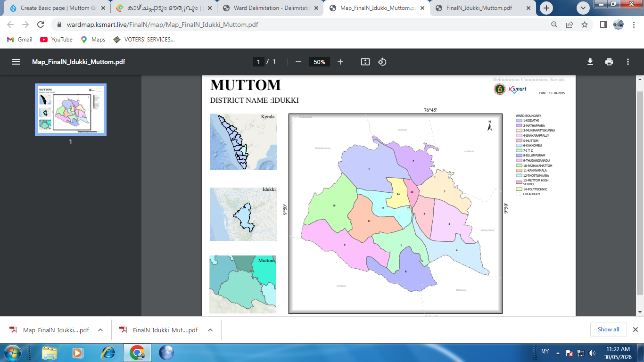Open the PDF viewer sidebar menu icon
This screenshot has width=644, height=362.
pyautogui.click(x=16, y=62)
